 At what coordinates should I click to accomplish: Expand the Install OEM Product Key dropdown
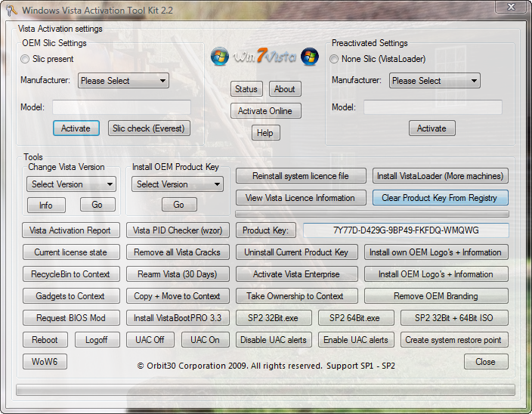point(178,184)
